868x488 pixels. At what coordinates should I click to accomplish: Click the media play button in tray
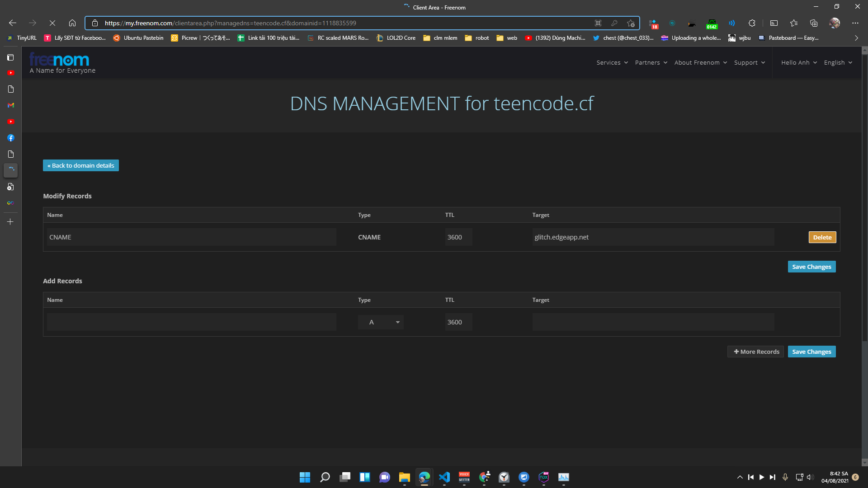click(762, 477)
